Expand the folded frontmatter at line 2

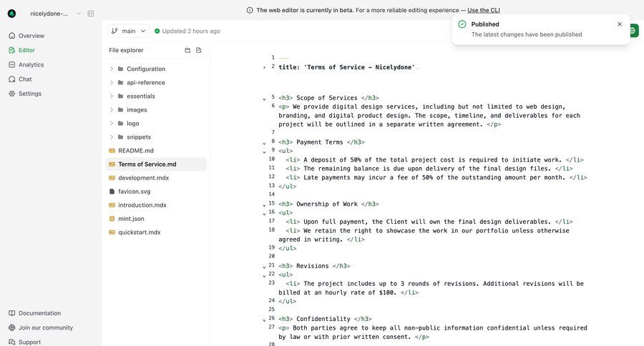(264, 67)
